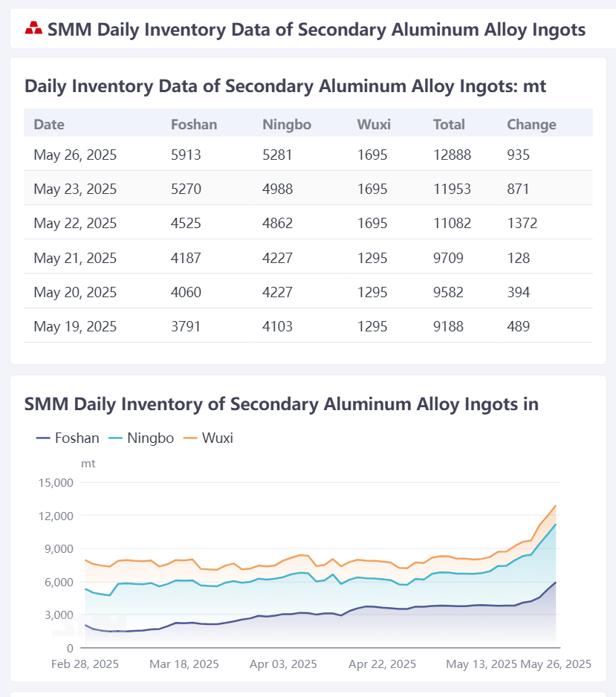Click Foshan value 5913
This screenshot has height=697, width=616.
186,155
